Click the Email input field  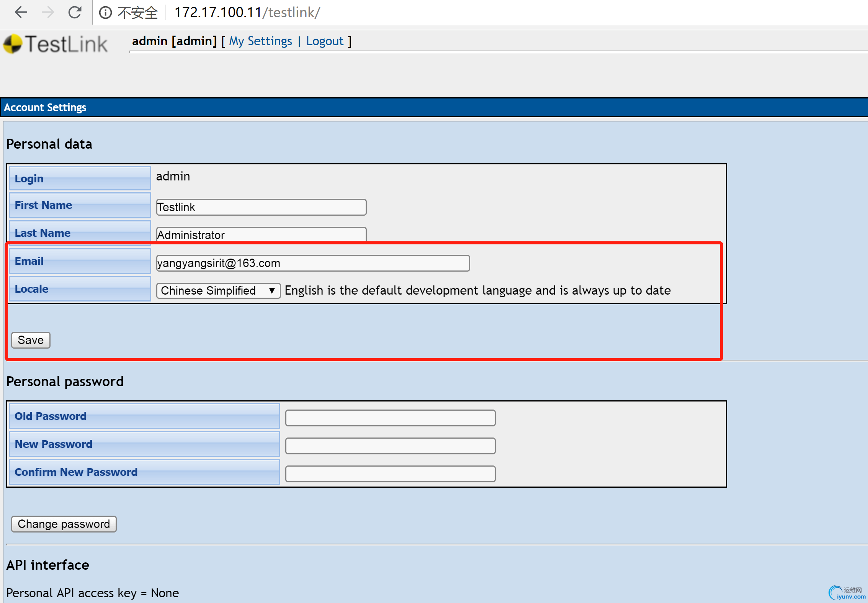[x=313, y=263]
